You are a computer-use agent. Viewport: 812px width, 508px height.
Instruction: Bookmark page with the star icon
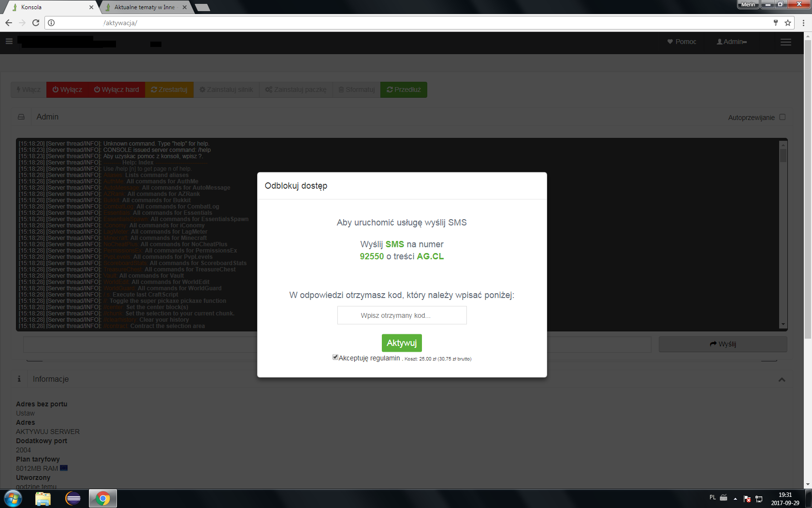point(788,23)
